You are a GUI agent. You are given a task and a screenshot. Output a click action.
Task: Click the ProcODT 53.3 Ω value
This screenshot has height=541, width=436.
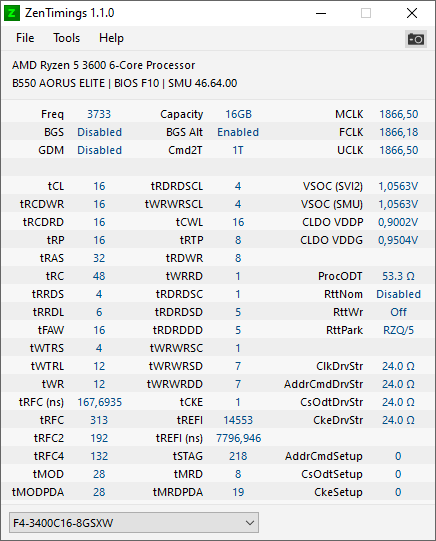click(398, 276)
